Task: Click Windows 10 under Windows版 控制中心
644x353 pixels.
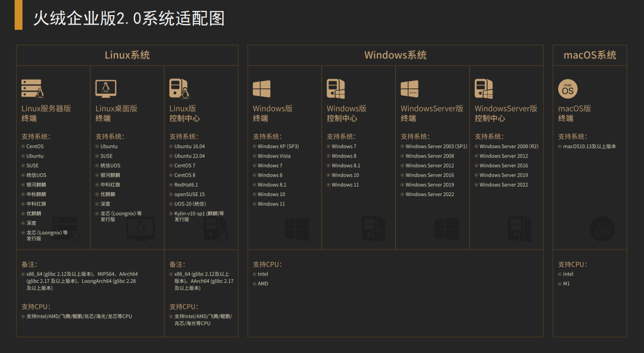Action: (346, 175)
